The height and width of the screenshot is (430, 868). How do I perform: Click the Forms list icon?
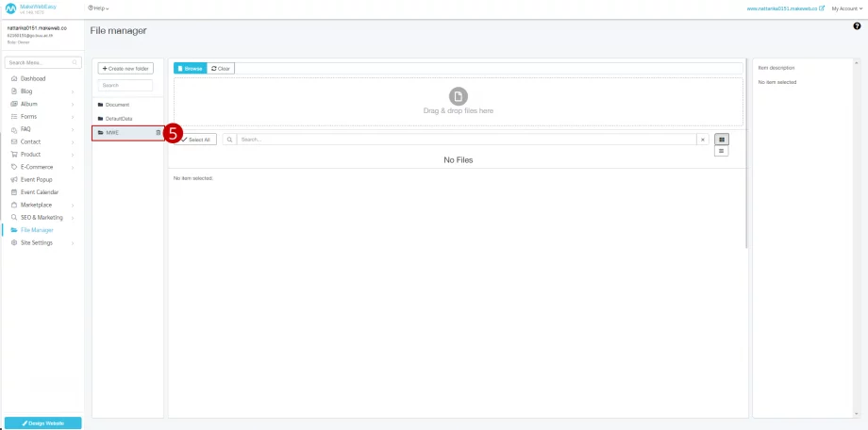[14, 117]
